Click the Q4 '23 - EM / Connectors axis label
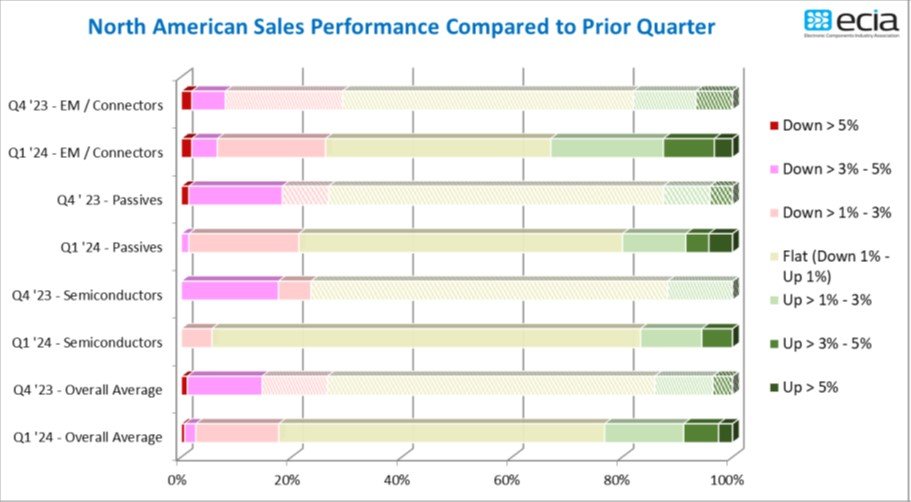 (85, 106)
